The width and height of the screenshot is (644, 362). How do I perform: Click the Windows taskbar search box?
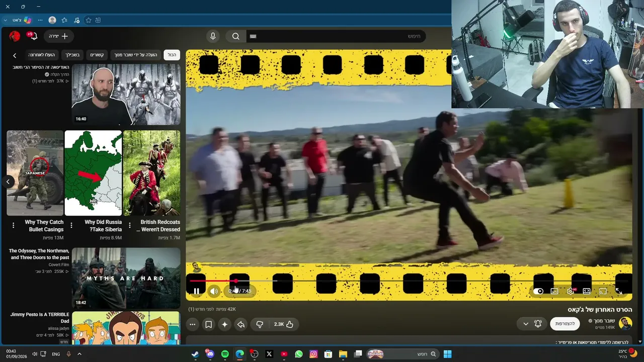coord(402,354)
